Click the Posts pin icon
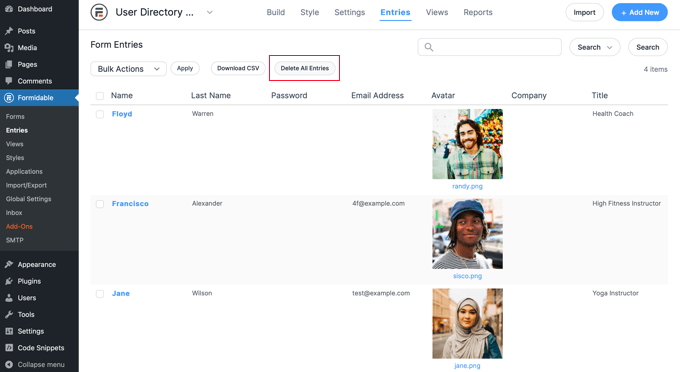The image size is (680, 372). pos(9,31)
